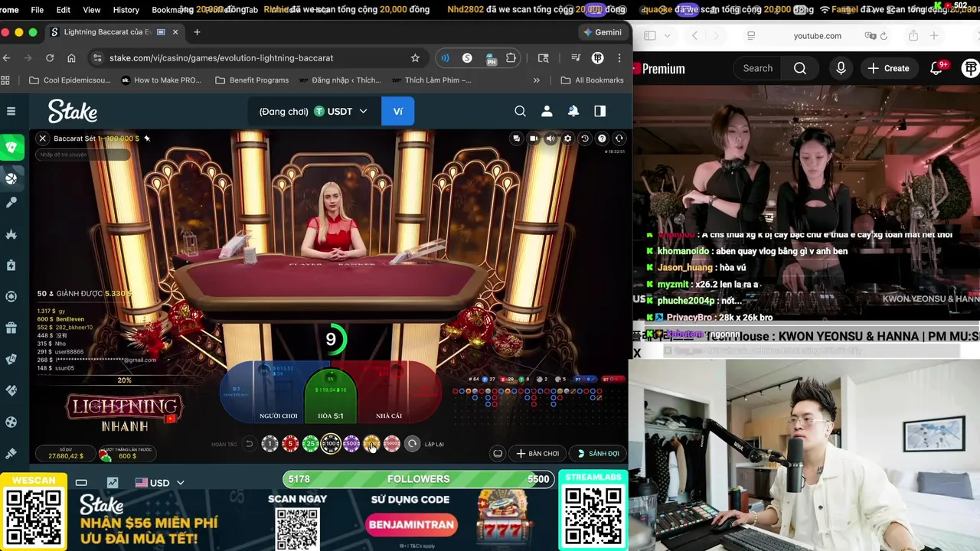Click the YouTube Create button
The height and width of the screenshot is (551, 980).
pos(888,68)
